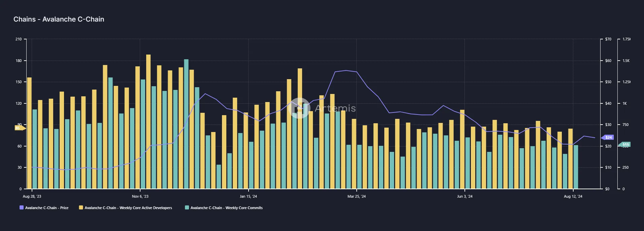644x231 pixels.
Task: Click the price line peak near Mar 25
Action: coord(346,70)
